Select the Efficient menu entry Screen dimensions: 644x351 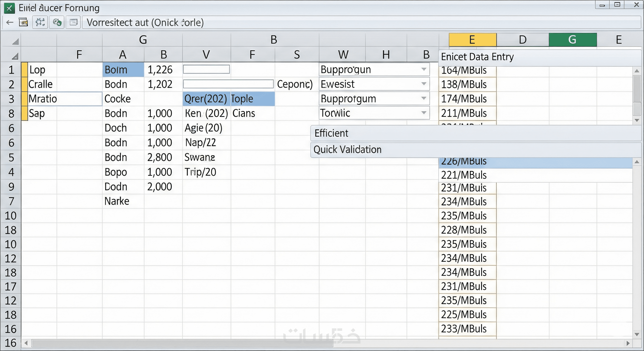[331, 133]
